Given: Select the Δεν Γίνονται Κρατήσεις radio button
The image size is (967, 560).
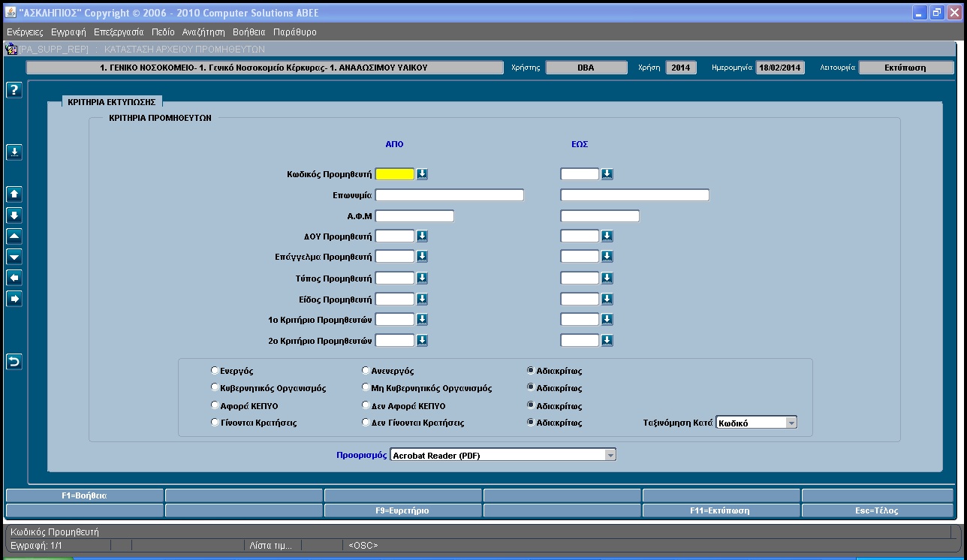Looking at the screenshot, I should pyautogui.click(x=366, y=423).
